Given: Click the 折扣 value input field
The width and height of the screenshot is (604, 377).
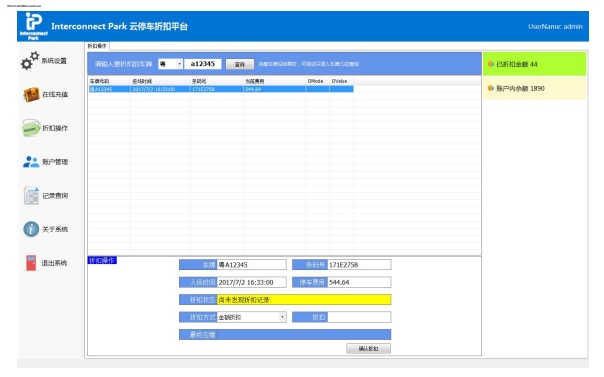Looking at the screenshot, I should point(359,317).
